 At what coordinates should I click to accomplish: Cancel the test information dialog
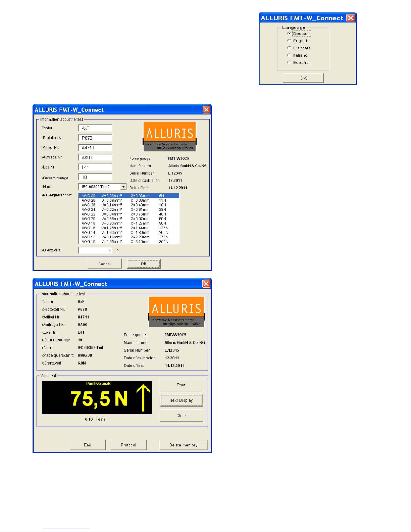coord(104,264)
